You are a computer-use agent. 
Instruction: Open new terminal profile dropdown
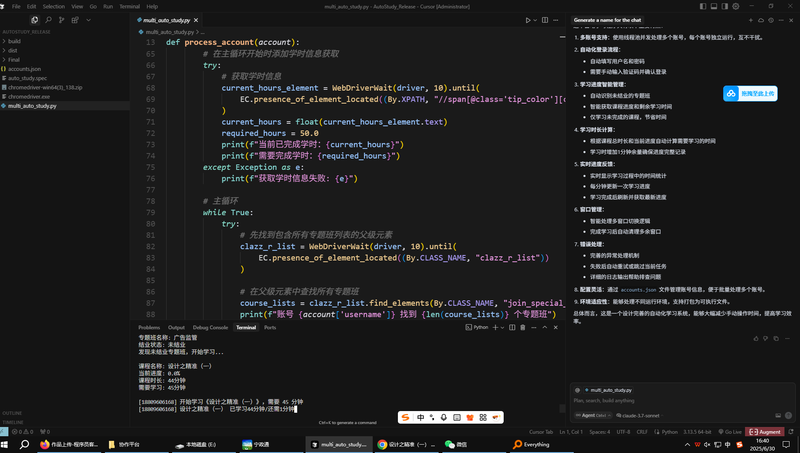pos(502,328)
